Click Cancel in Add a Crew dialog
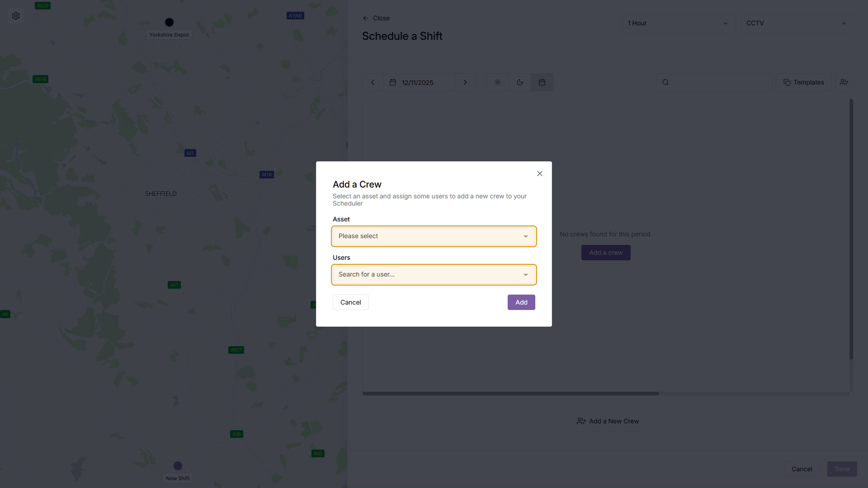This screenshot has height=488, width=868. tap(351, 302)
